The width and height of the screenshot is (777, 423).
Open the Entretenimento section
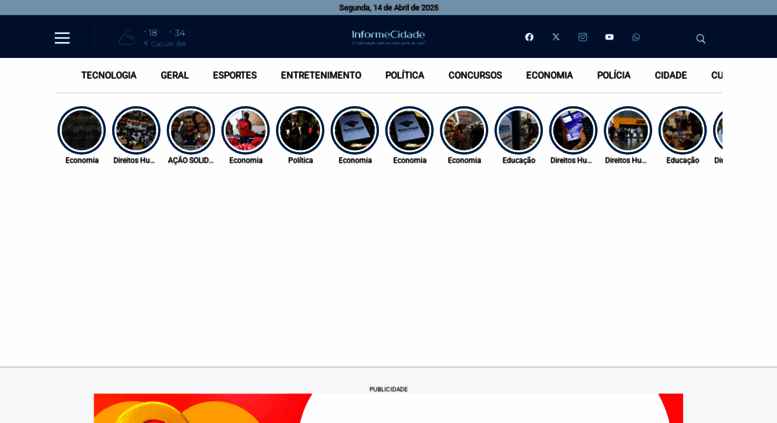pos(321,75)
